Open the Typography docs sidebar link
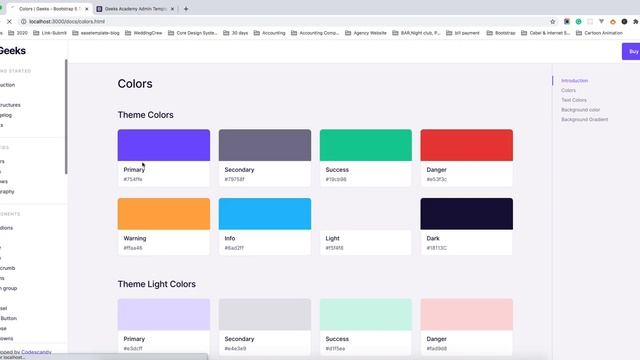Image resolution: width=640 pixels, height=360 pixels. click(7, 191)
